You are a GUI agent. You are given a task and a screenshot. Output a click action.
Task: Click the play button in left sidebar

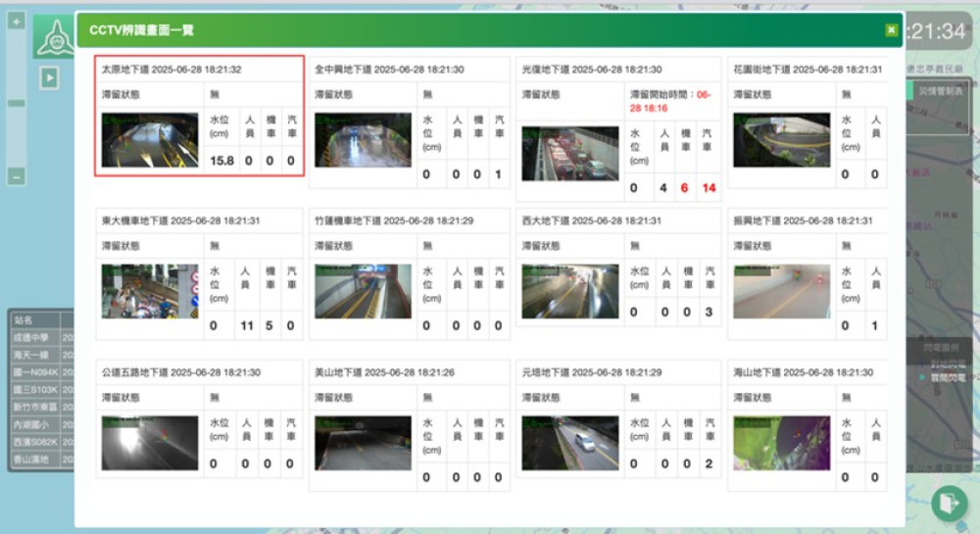[x=49, y=78]
